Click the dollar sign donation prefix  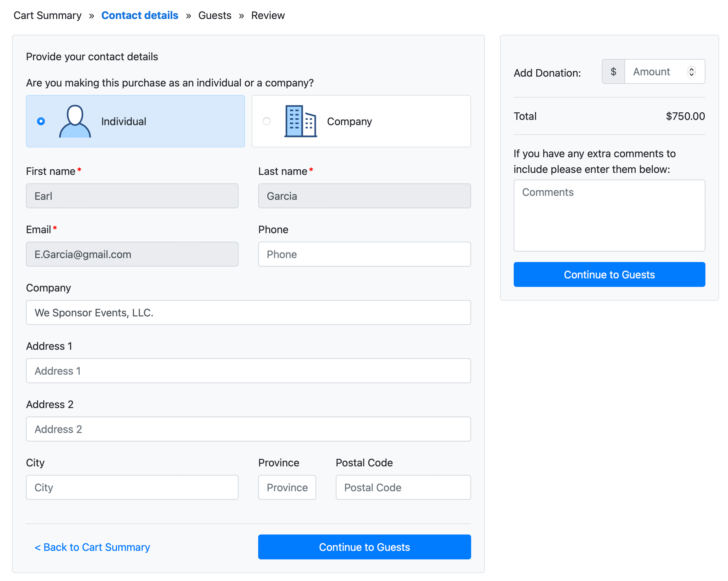(613, 72)
